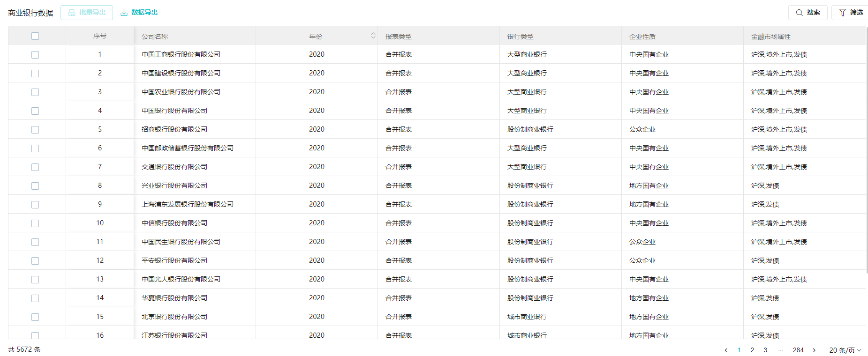
Task: Click 城市商业银行 in 北京银行 row
Action: click(x=527, y=317)
